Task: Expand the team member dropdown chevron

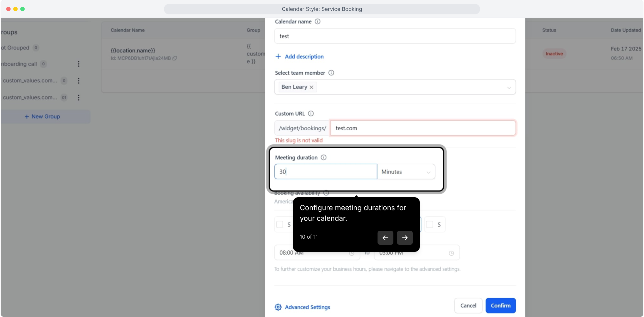Action: (509, 87)
